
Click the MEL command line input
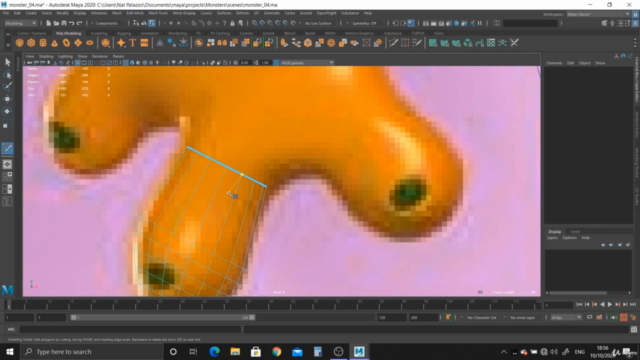(x=131, y=329)
